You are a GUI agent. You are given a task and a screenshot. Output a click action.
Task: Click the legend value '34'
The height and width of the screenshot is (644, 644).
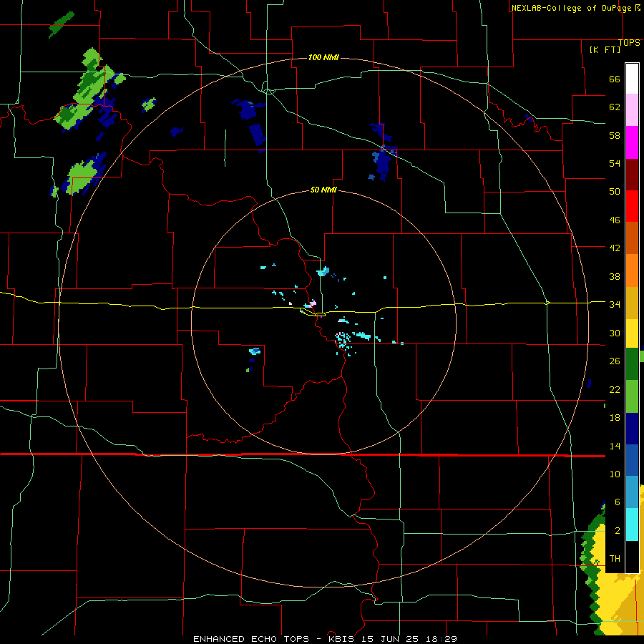point(615,305)
